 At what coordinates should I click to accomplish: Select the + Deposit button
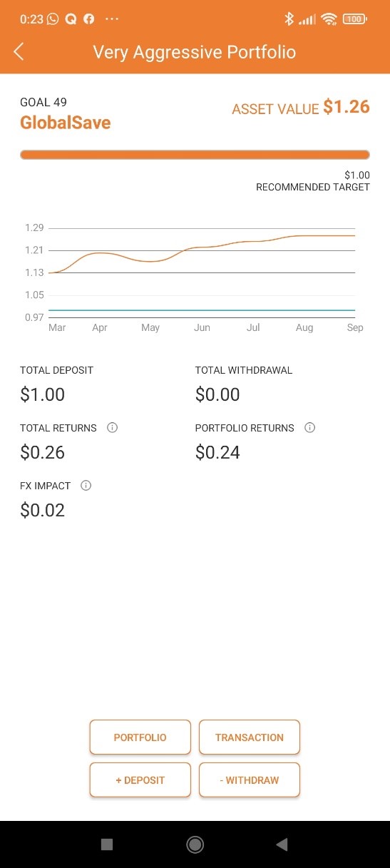tap(140, 780)
